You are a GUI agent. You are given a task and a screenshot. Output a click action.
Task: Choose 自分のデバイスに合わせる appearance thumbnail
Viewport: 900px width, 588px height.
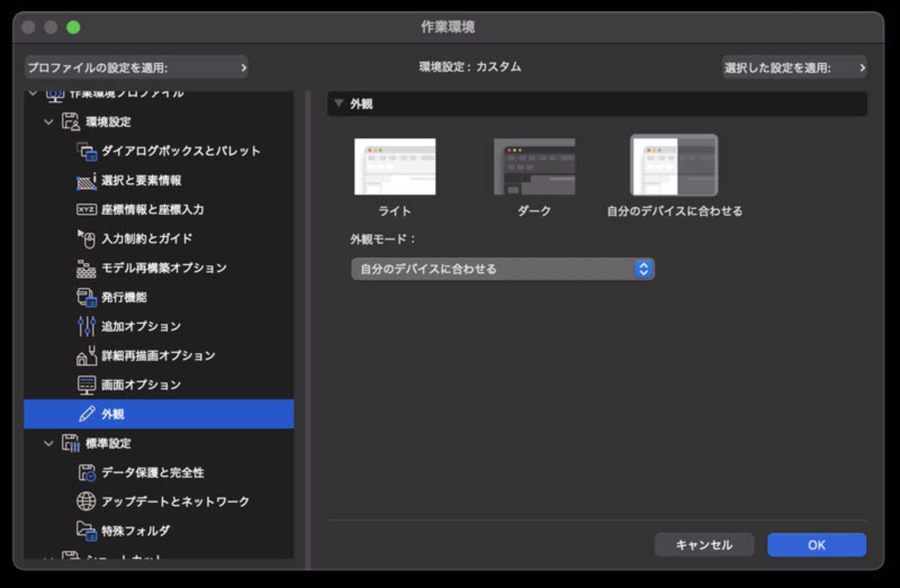tap(674, 165)
